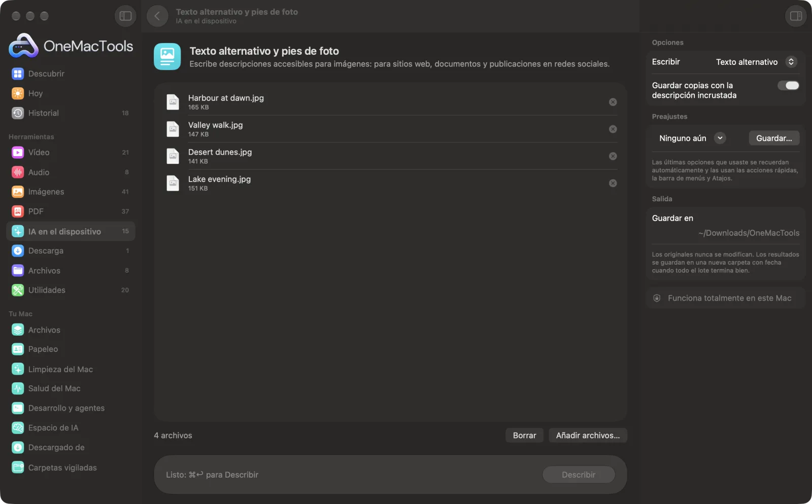
Task: Toggle Guardar copias con la descripción incrustada
Action: click(788, 86)
